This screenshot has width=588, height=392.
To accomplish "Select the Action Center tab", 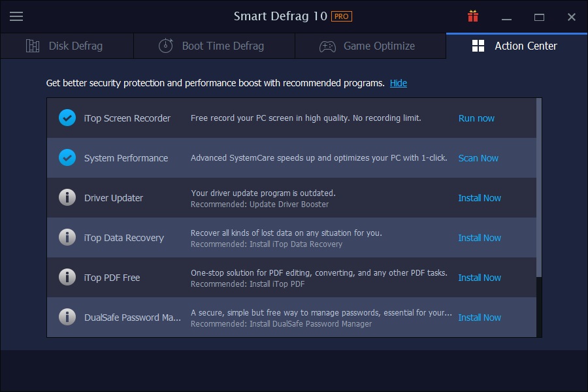I will [x=517, y=46].
